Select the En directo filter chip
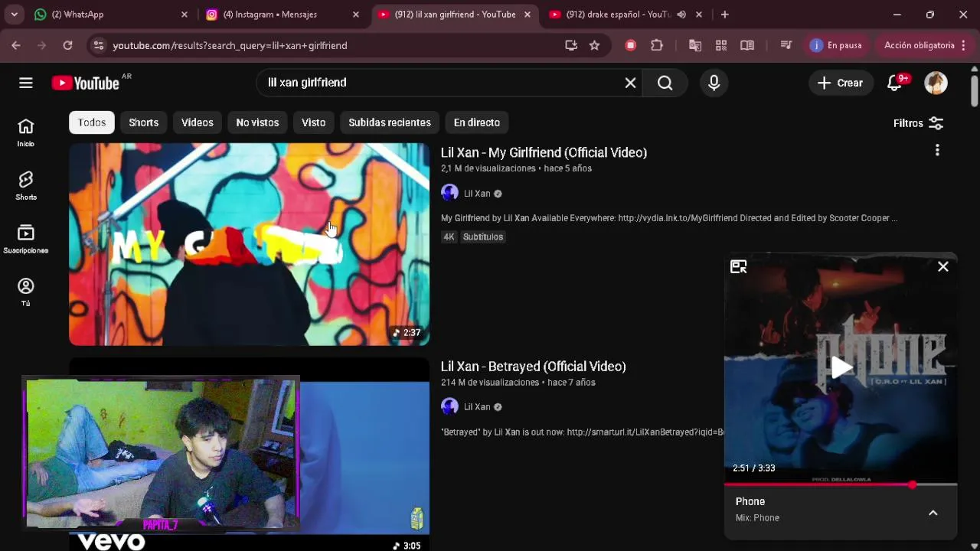 477,122
